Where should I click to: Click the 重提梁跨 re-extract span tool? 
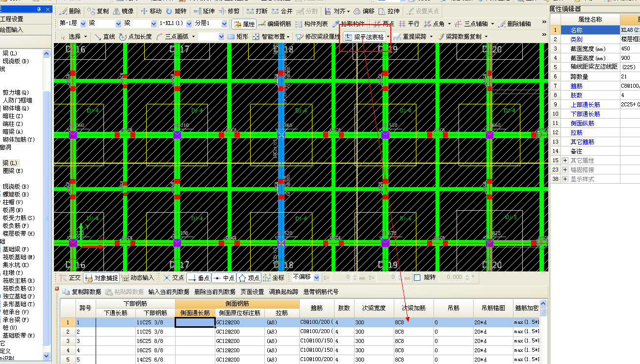click(410, 37)
